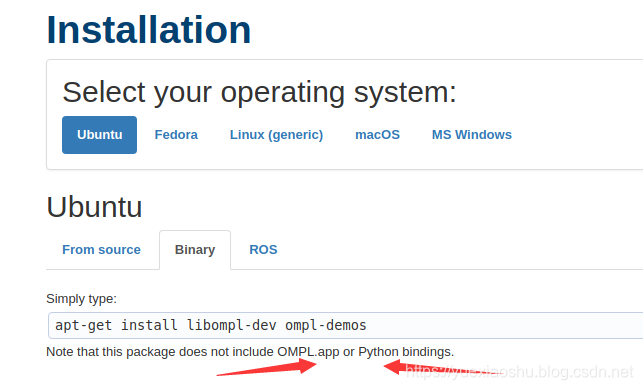
Task: Click the apt-get install command box
Action: click(345, 326)
